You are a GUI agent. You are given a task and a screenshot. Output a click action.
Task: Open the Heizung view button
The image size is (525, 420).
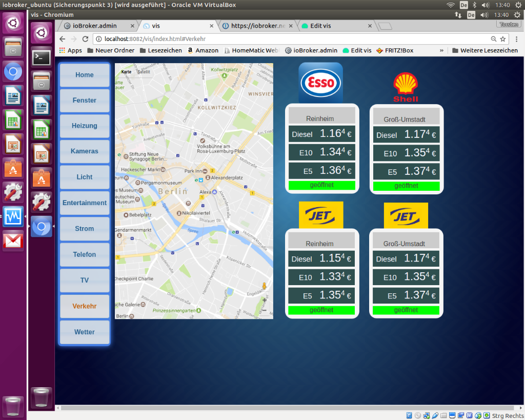85,126
